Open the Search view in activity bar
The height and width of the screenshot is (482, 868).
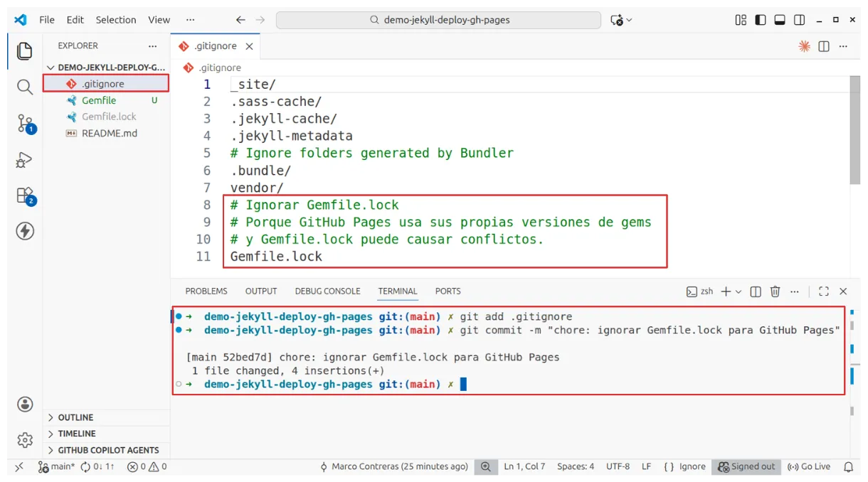pyautogui.click(x=25, y=87)
